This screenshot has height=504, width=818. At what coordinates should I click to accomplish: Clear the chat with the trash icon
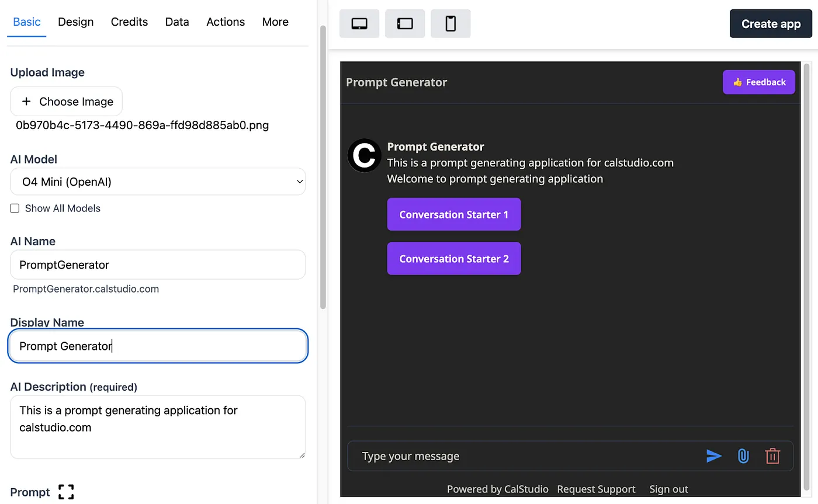point(772,456)
